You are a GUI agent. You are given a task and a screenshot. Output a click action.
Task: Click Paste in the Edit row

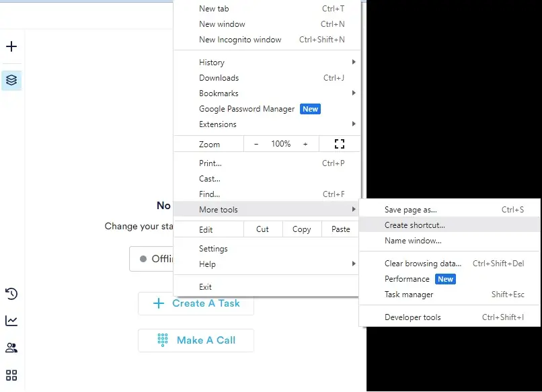[341, 229]
